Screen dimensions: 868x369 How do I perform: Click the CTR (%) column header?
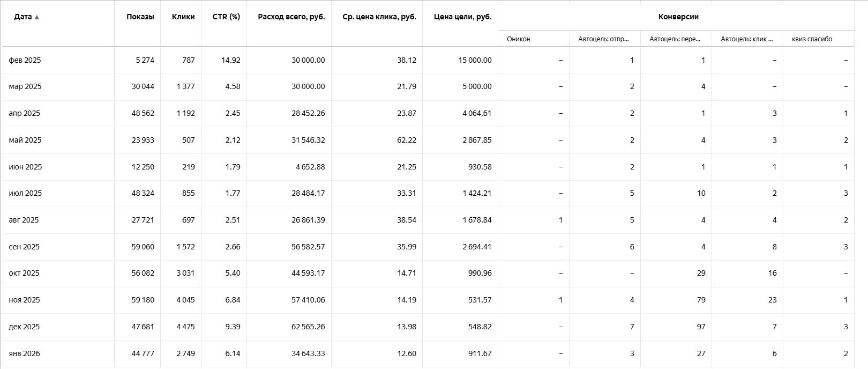click(226, 17)
